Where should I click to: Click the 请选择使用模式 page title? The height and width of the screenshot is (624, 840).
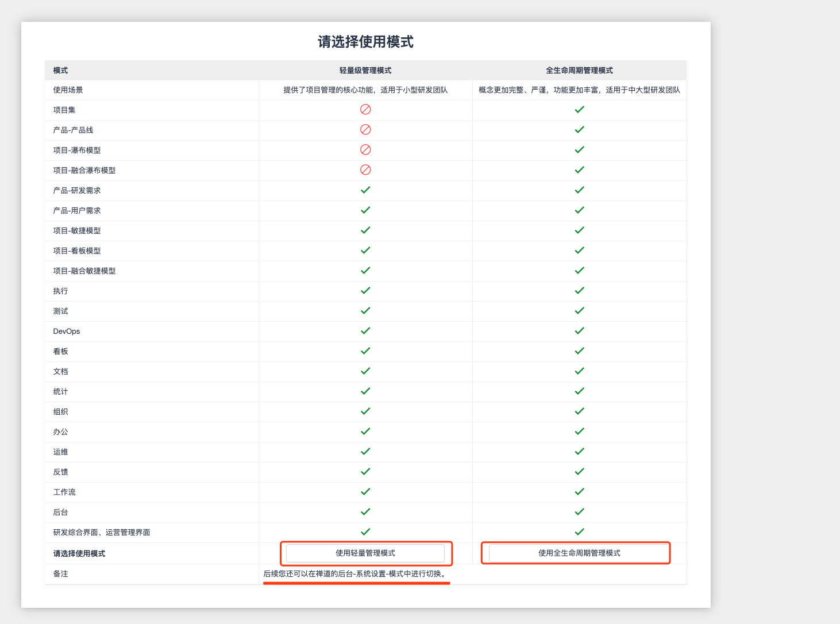(x=365, y=42)
